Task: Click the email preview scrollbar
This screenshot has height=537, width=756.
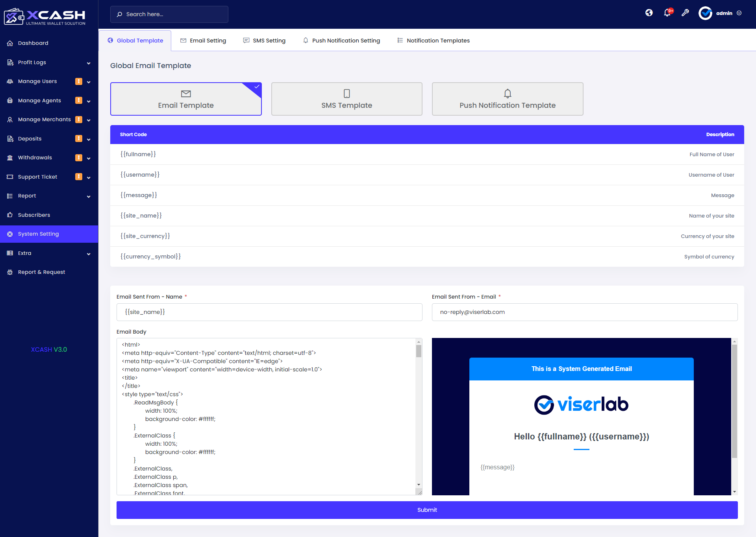Action: (734, 401)
